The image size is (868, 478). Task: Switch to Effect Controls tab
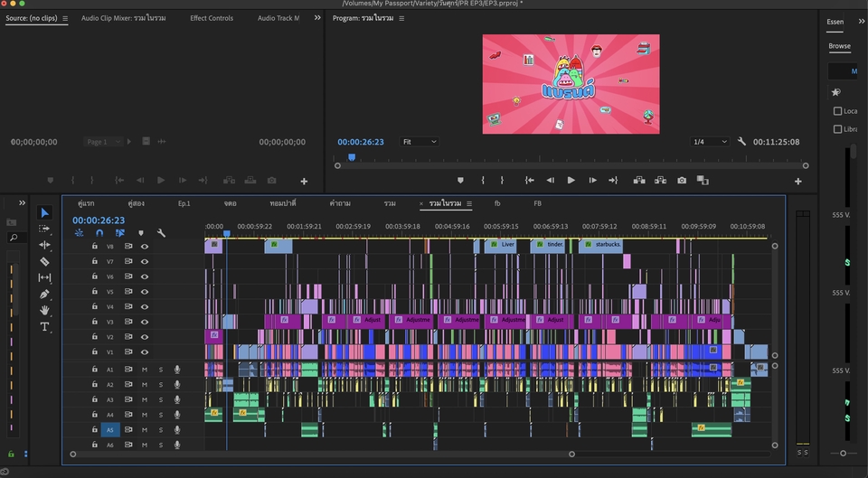tap(212, 18)
